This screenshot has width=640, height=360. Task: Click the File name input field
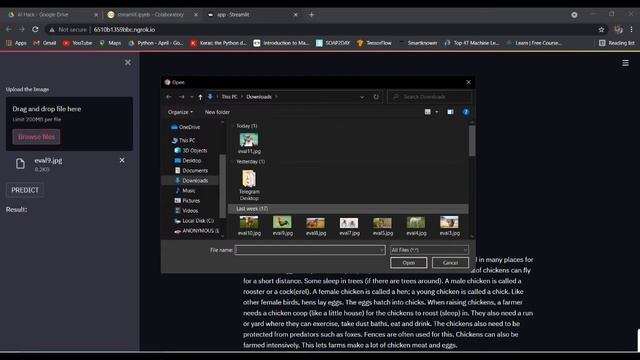click(310, 250)
